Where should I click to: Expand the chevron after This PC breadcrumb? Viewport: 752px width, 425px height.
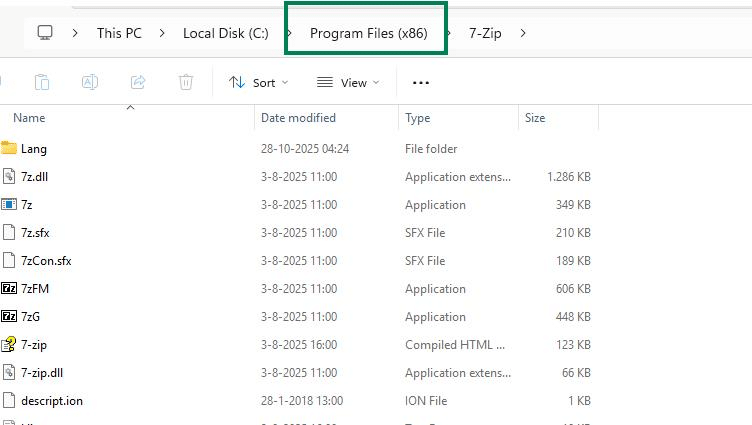[x=162, y=33]
